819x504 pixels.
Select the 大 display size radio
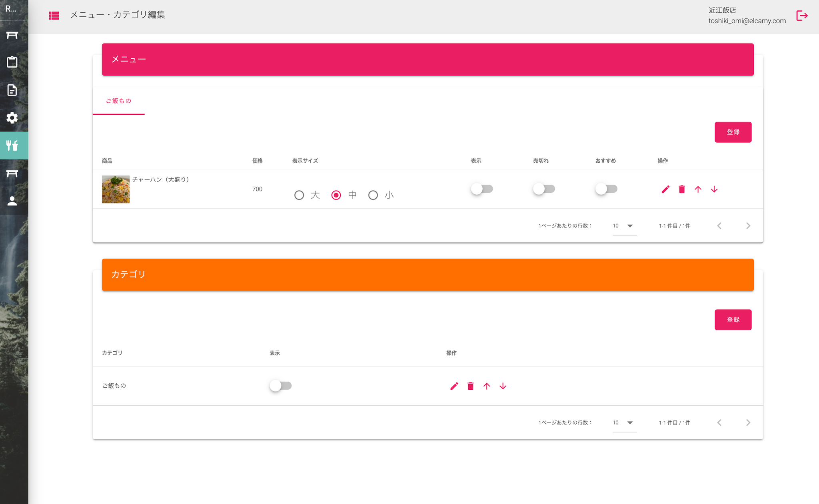(x=299, y=195)
